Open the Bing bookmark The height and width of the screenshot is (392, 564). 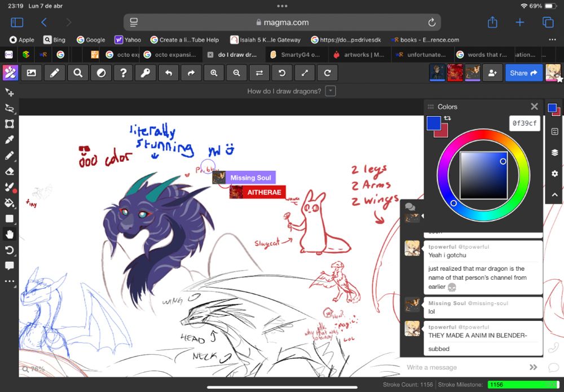pos(54,40)
